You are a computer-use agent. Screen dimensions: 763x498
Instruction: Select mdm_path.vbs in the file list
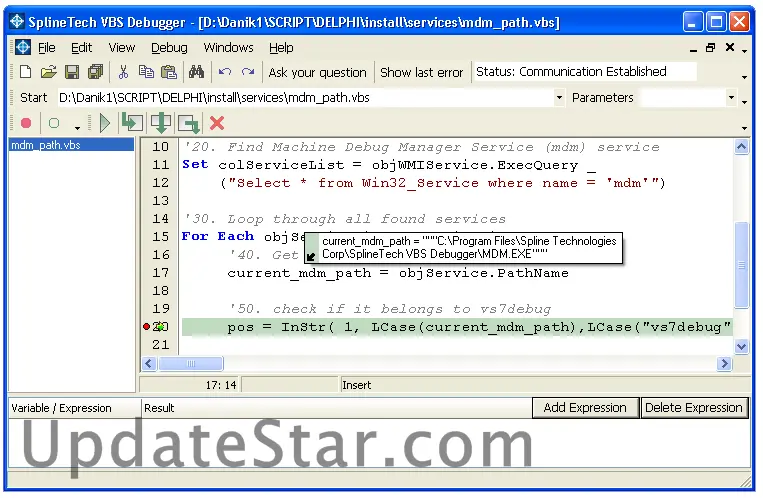[71, 145]
